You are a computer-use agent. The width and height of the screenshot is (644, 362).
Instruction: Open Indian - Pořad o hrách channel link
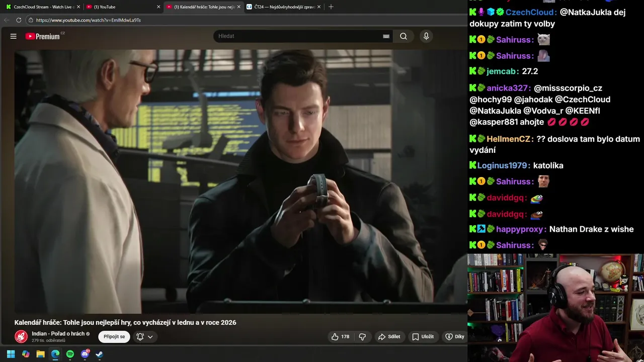[x=58, y=334]
